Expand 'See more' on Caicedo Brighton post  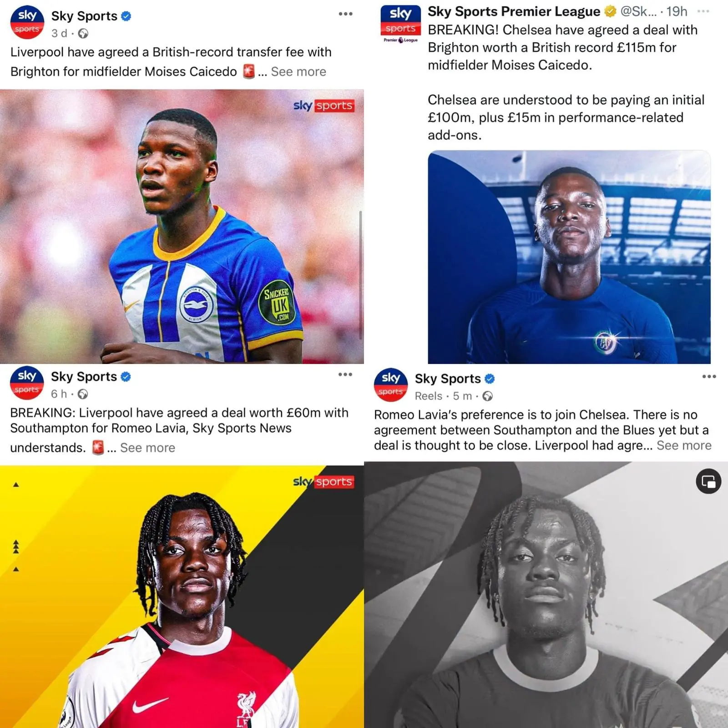click(x=298, y=72)
